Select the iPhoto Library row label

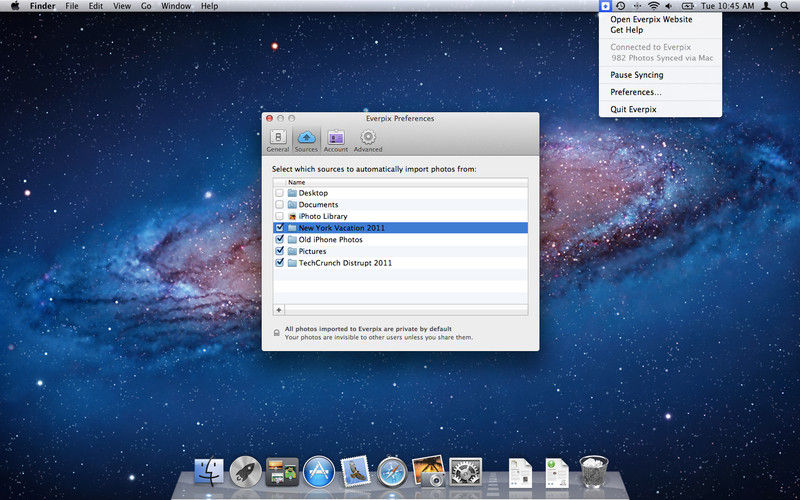pyautogui.click(x=323, y=216)
